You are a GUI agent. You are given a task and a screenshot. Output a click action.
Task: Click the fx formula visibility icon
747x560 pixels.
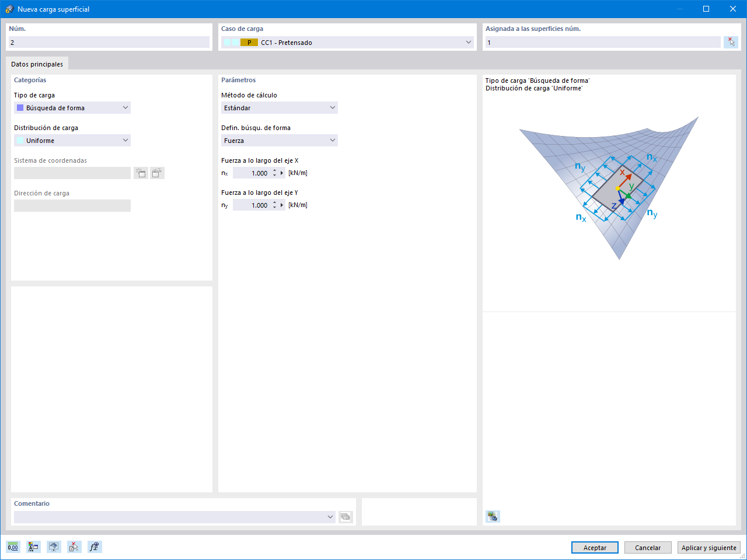click(x=95, y=547)
